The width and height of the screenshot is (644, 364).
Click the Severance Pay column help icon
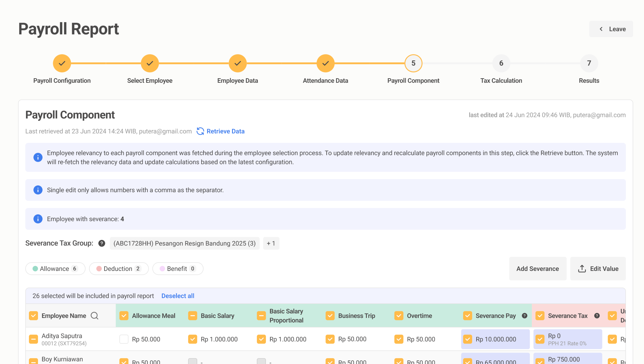[525, 315]
